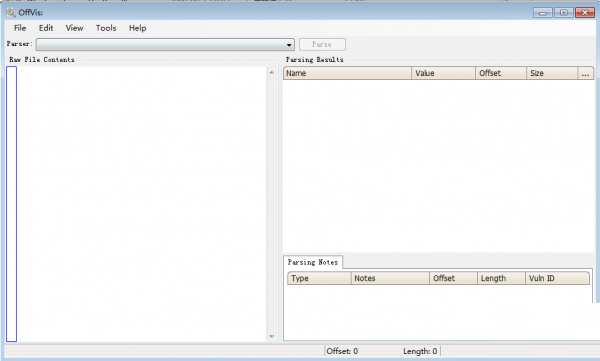Open the Help menu
600x361 pixels.
[137, 28]
